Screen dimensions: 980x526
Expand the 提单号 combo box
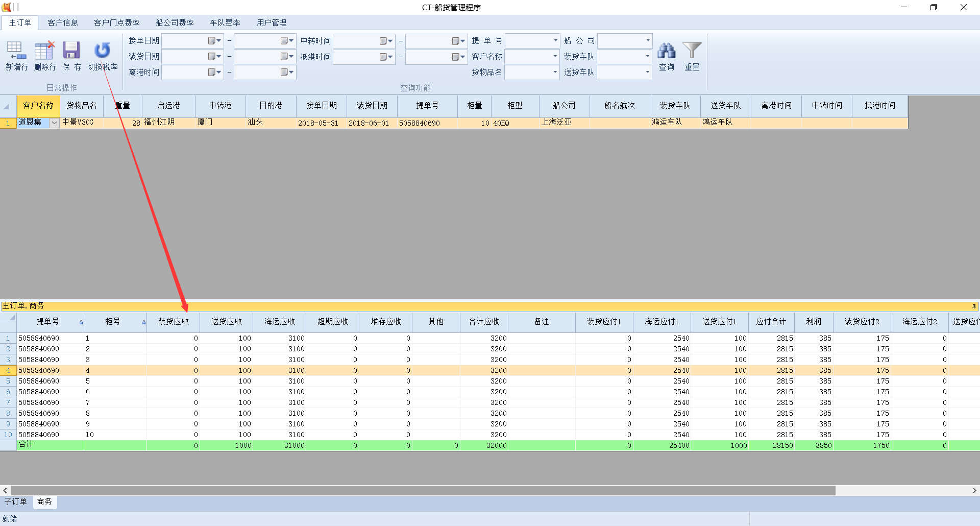(x=555, y=40)
